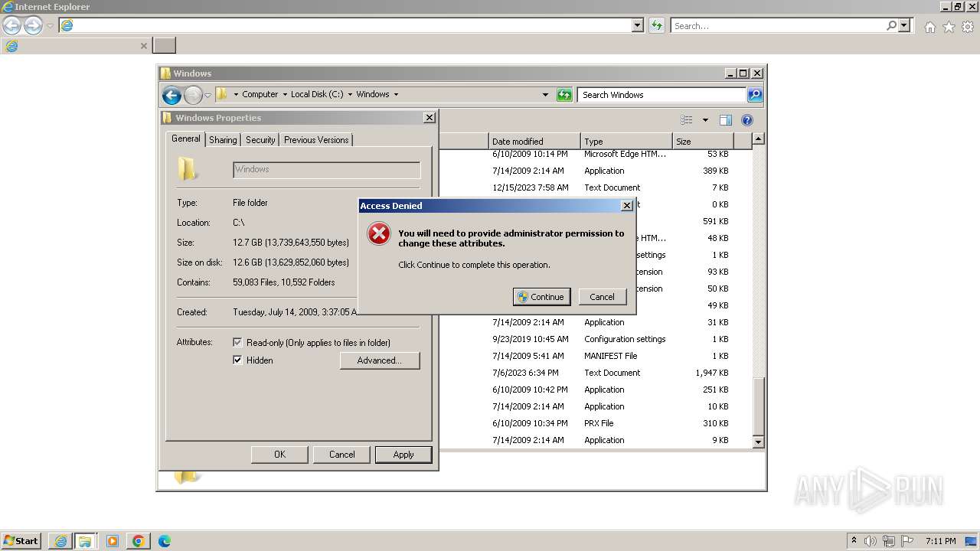Close the IE tab with X
Screen dimensions: 980x551
143,46
